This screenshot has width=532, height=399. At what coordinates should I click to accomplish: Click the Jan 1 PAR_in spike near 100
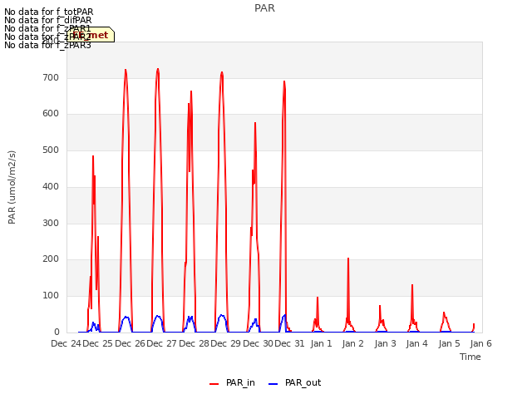pyautogui.click(x=318, y=298)
